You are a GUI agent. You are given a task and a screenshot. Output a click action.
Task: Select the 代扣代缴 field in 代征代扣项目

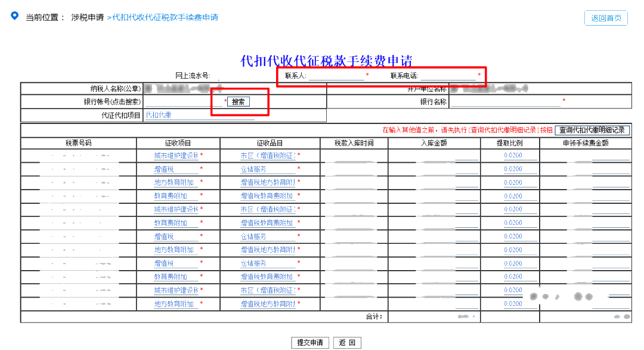(x=200, y=116)
